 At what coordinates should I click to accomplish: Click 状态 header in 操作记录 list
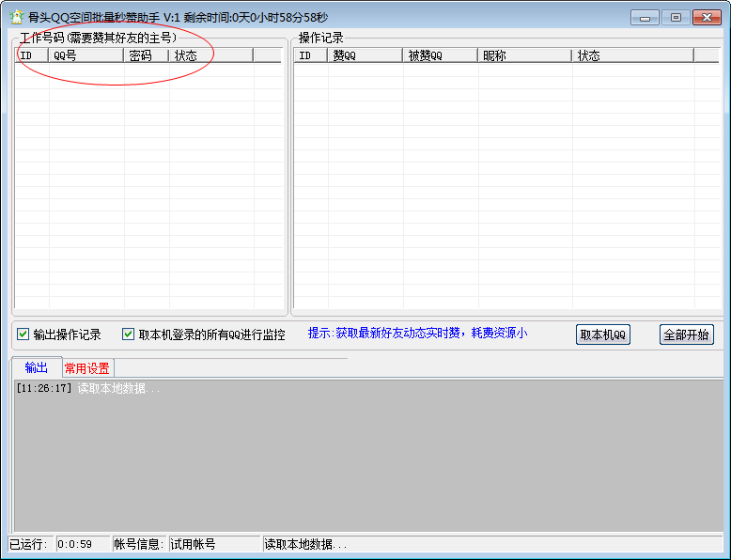point(633,55)
